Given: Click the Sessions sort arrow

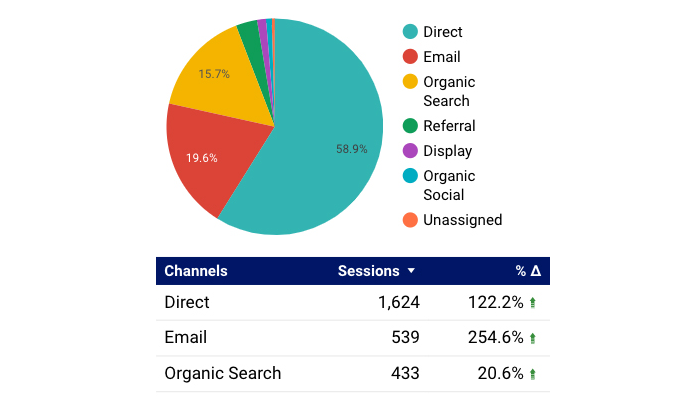Looking at the screenshot, I should click(x=411, y=271).
